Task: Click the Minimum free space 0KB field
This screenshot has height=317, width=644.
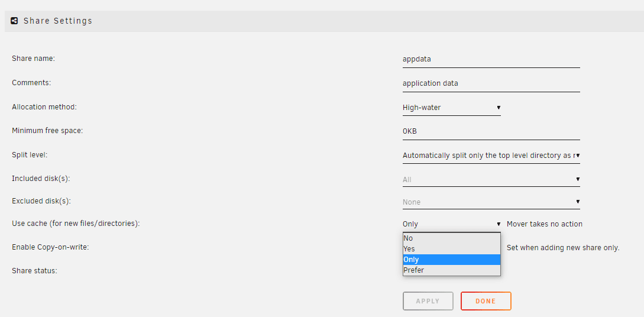Action: click(491, 131)
